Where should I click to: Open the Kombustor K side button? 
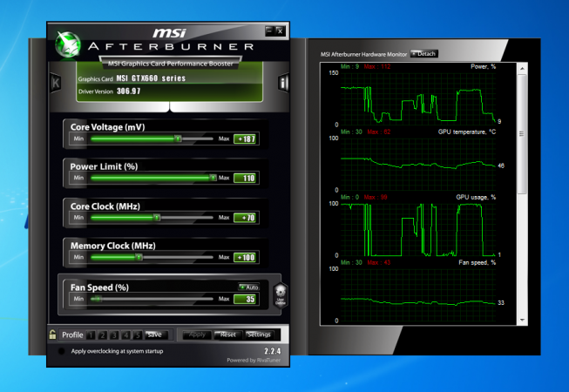56,83
